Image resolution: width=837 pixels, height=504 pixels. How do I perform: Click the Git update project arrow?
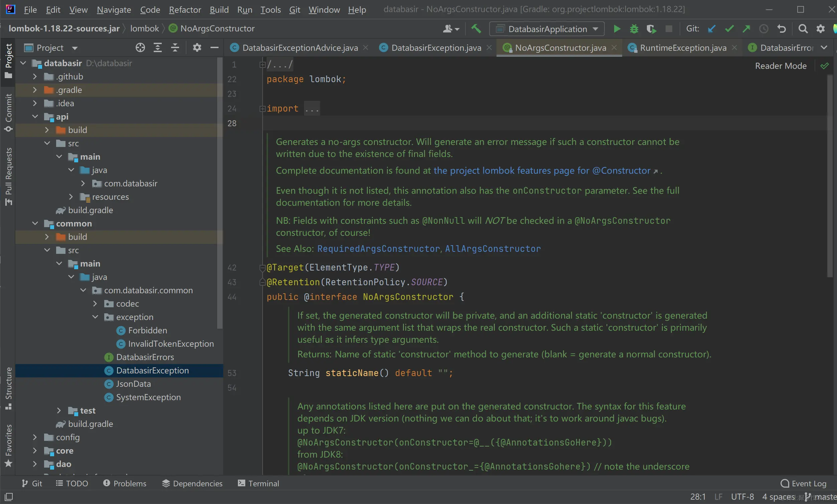click(x=711, y=29)
